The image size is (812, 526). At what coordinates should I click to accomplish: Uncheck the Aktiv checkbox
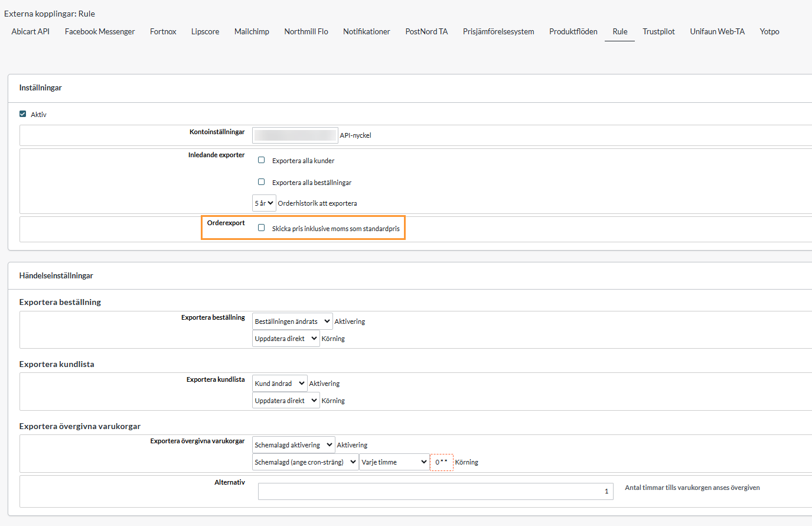[x=23, y=114]
